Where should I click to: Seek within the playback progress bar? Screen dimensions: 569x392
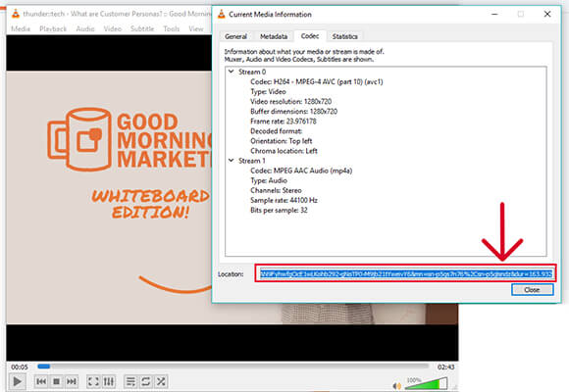pyautogui.click(x=233, y=367)
